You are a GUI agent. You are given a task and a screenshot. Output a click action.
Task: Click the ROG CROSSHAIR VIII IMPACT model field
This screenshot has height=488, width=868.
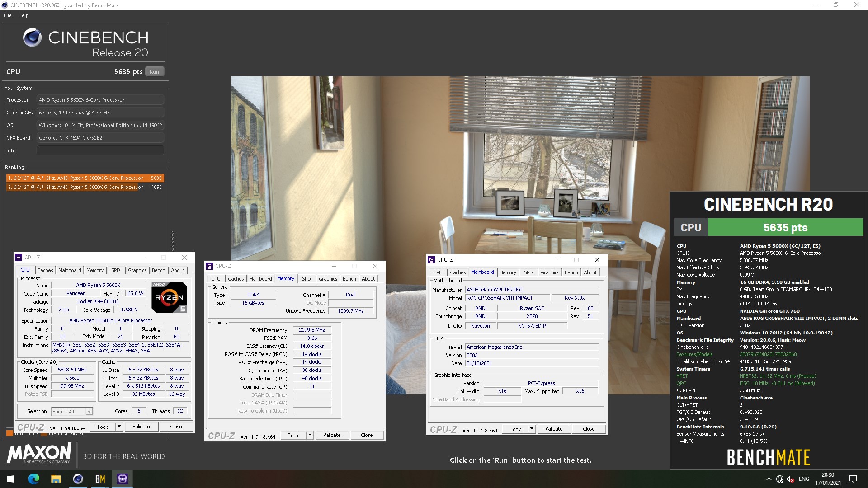click(508, 298)
